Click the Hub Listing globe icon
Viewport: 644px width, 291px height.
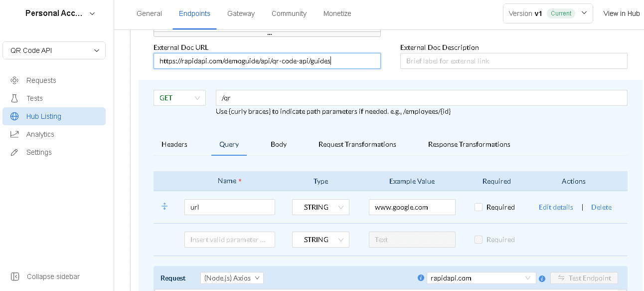pos(14,116)
